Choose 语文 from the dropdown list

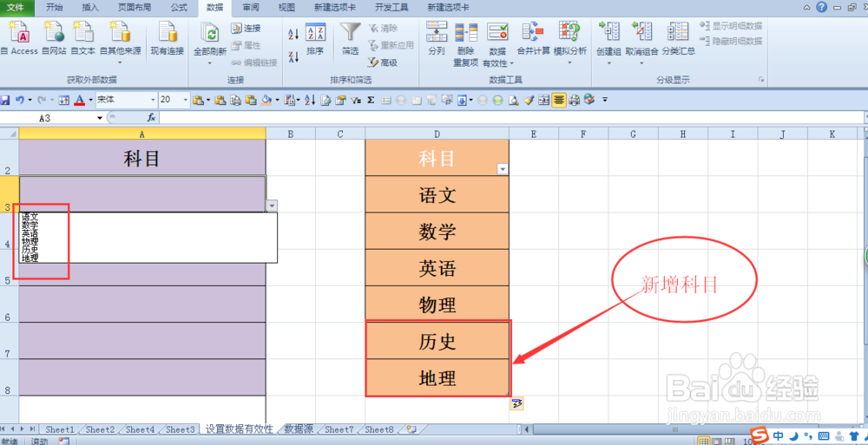point(30,217)
